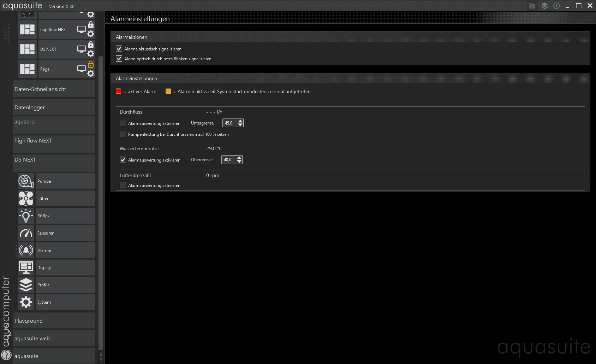
Task: Click the info icon in title bar
Action: click(x=556, y=6)
